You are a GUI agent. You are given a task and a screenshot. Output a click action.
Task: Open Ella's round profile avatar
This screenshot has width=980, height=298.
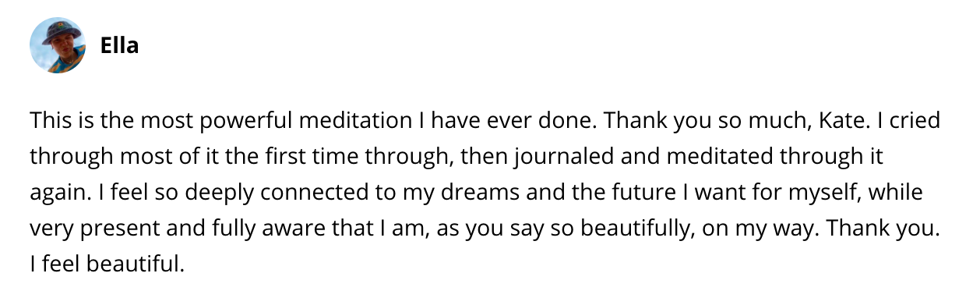[x=58, y=45]
